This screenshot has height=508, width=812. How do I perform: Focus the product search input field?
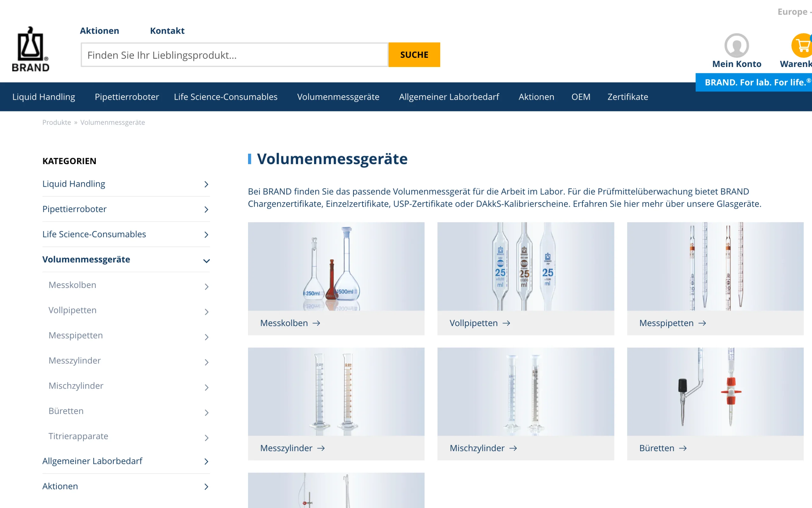(234, 55)
